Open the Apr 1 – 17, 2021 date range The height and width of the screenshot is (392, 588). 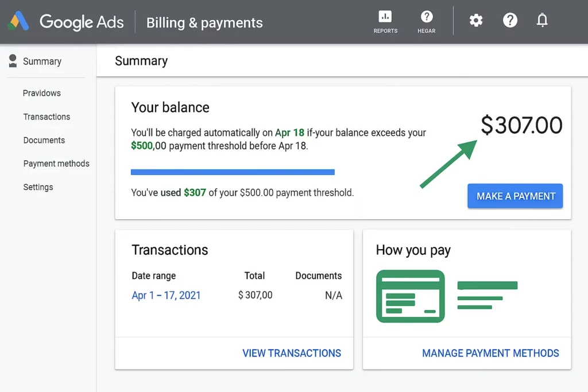[166, 295]
